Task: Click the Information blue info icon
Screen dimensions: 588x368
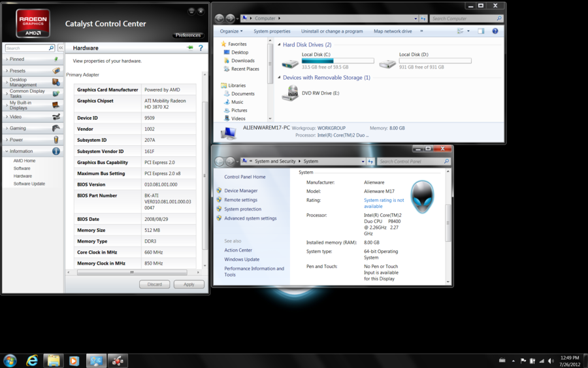Action: [56, 151]
